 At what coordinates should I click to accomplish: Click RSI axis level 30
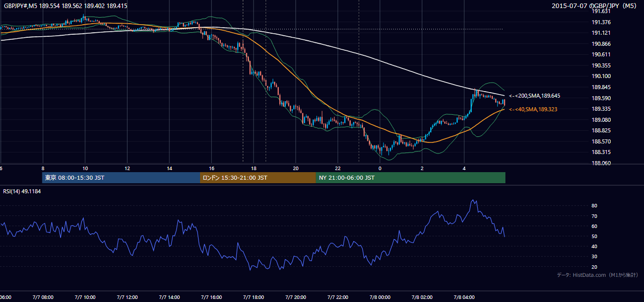pyautogui.click(x=595, y=257)
